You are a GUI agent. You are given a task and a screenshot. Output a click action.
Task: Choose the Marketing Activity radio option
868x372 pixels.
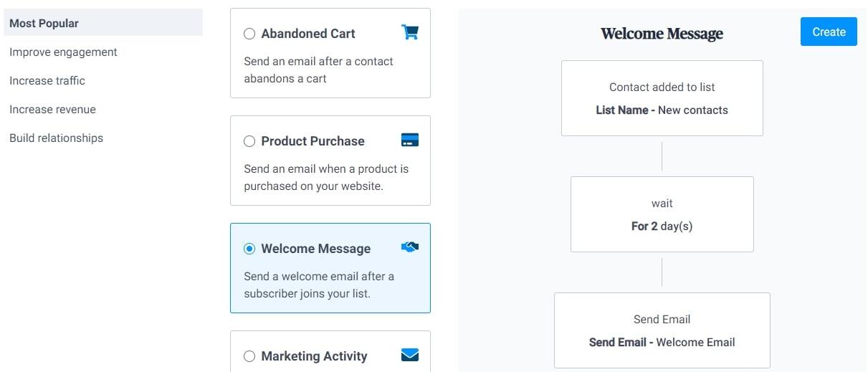click(249, 356)
